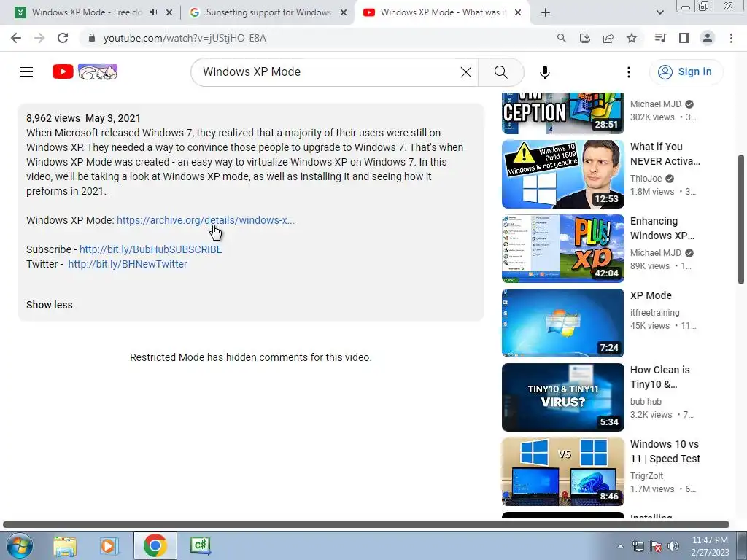Click the horizontal page scrollbar
This screenshot has width=747, height=560.
coord(366,525)
